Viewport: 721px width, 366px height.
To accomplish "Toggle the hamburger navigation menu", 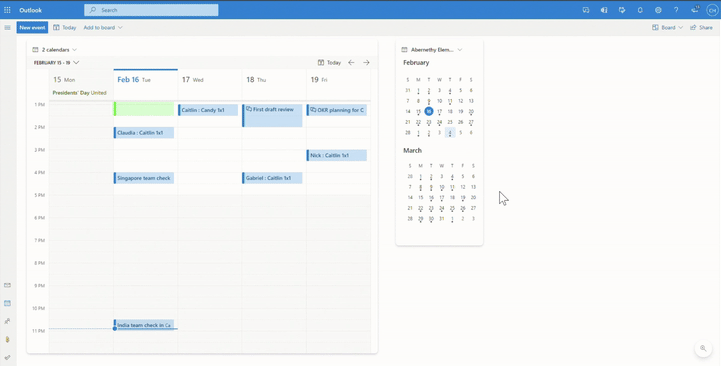I will [7, 28].
